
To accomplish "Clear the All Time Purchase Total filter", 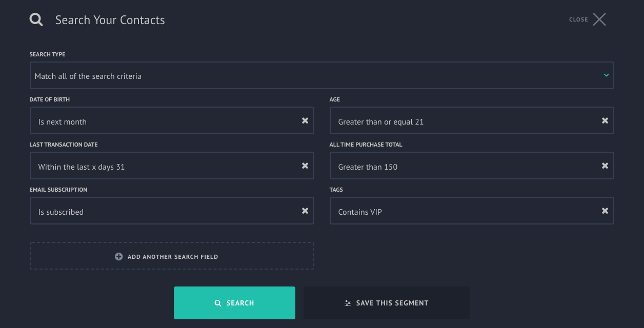I will tap(605, 166).
